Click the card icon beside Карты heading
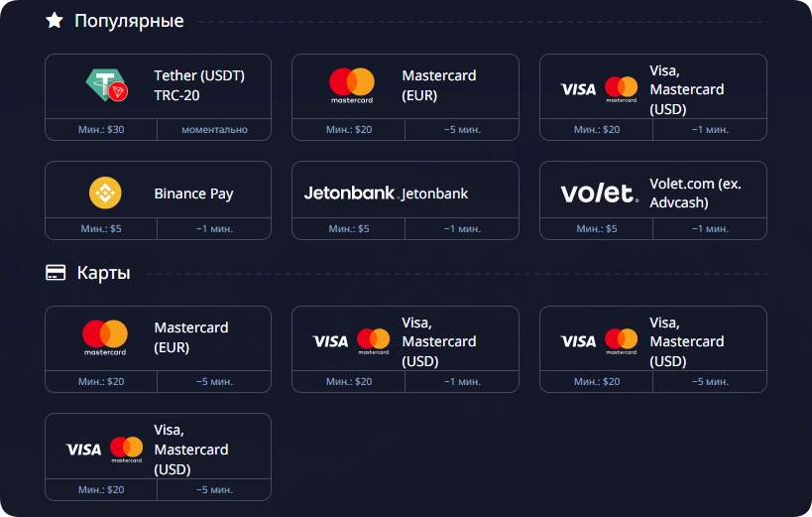The width and height of the screenshot is (812, 517). 56,273
